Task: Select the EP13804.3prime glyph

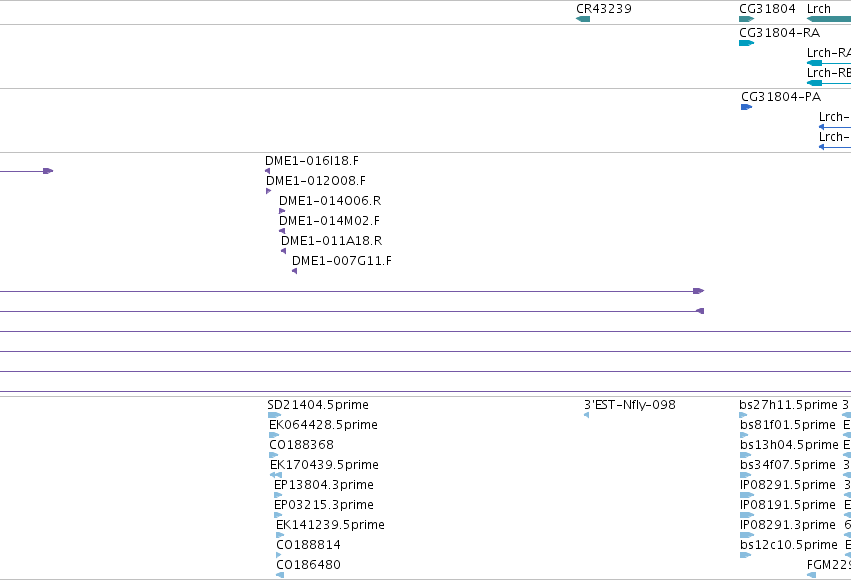Action: (278, 495)
